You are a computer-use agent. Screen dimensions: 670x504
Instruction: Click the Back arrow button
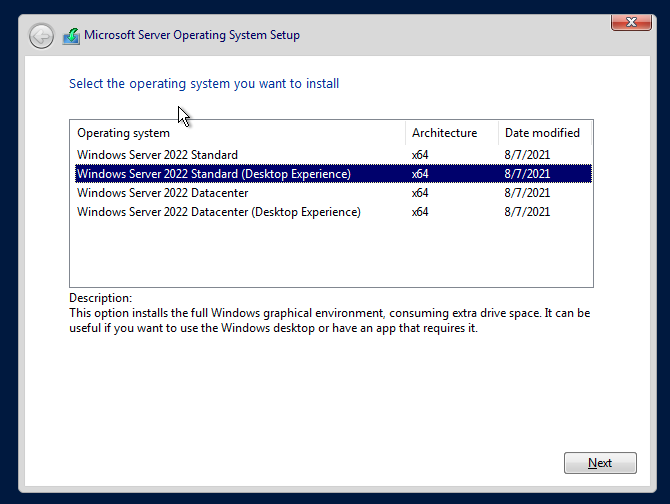coord(41,36)
